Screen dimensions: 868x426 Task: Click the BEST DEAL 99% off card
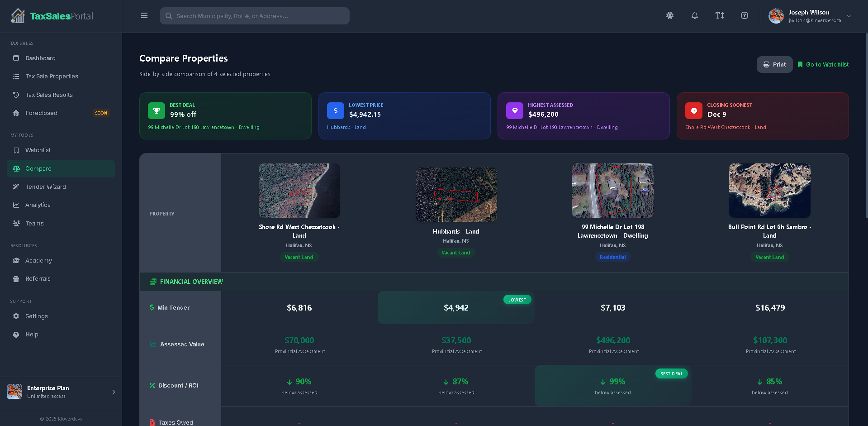click(x=225, y=116)
